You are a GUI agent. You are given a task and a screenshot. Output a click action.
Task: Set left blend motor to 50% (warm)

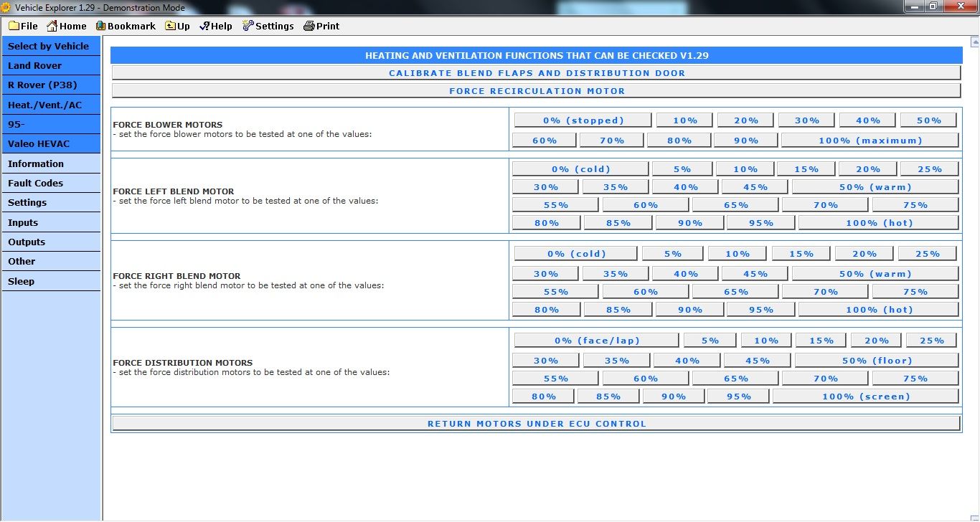(x=875, y=187)
